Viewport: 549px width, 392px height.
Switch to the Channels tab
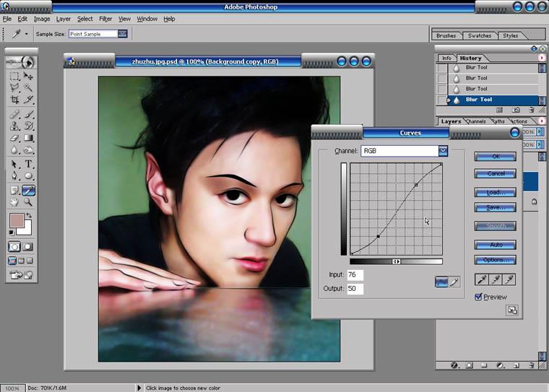(x=476, y=121)
